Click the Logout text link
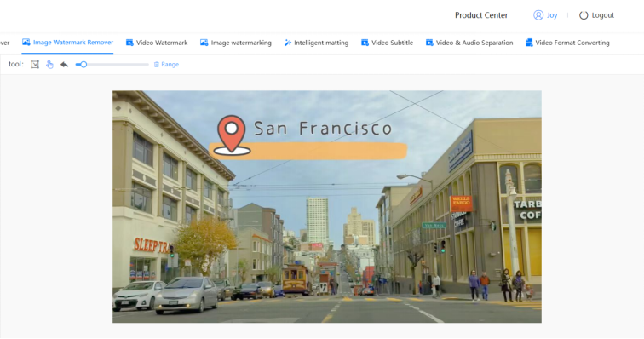644x339 pixels. tap(602, 15)
